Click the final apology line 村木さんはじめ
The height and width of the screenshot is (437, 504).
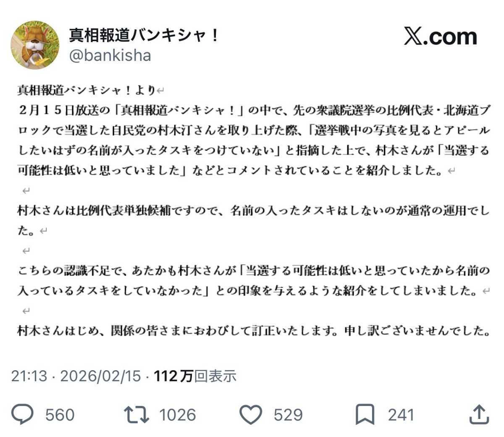pos(252,331)
